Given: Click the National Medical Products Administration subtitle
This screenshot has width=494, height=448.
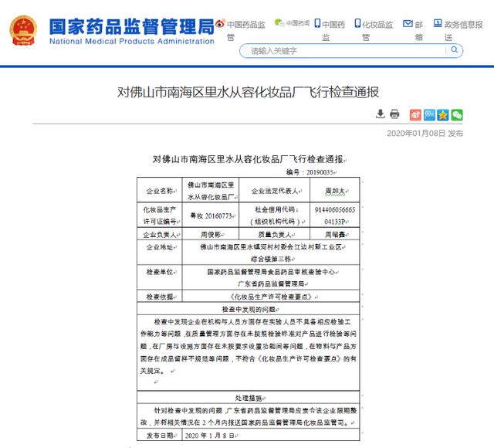Looking at the screenshot, I should (x=132, y=41).
